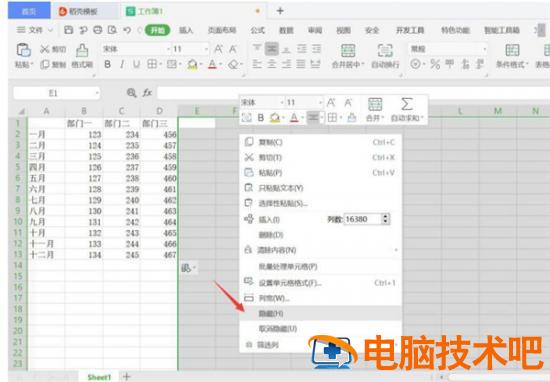Click the Save icon in quick access toolbar
Viewport: 550px width, 382px height.
coord(69,30)
